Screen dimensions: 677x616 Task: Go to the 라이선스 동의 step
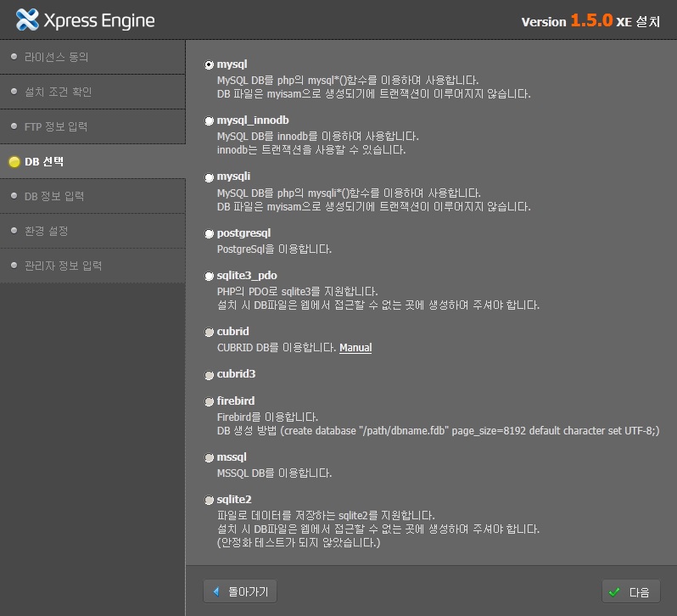(92, 57)
